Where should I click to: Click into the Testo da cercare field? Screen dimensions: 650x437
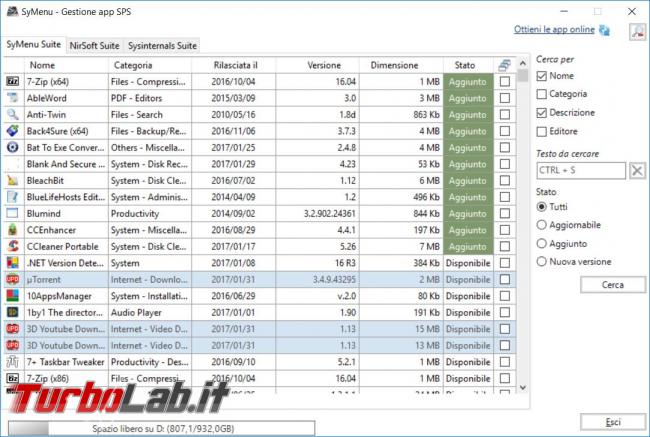581,170
